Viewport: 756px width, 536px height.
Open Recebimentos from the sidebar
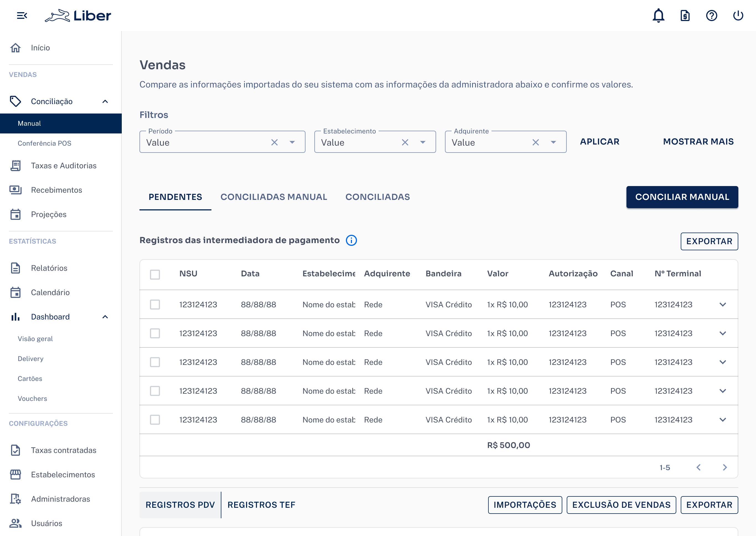(56, 190)
